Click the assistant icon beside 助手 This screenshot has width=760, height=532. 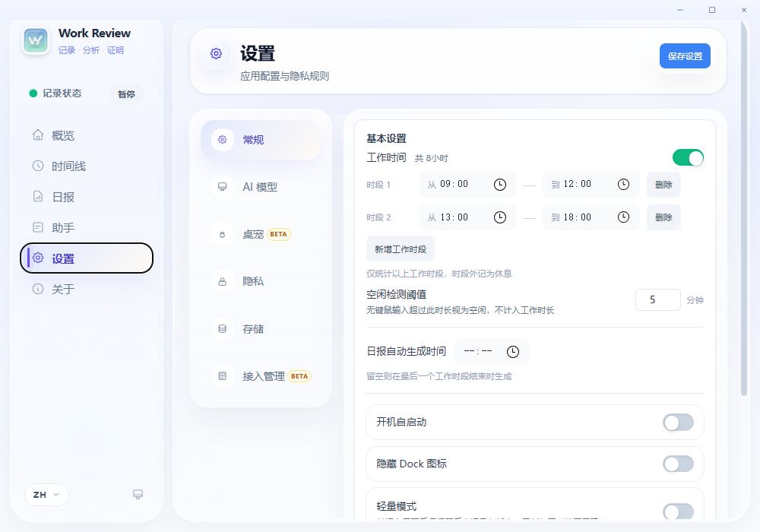click(x=38, y=227)
